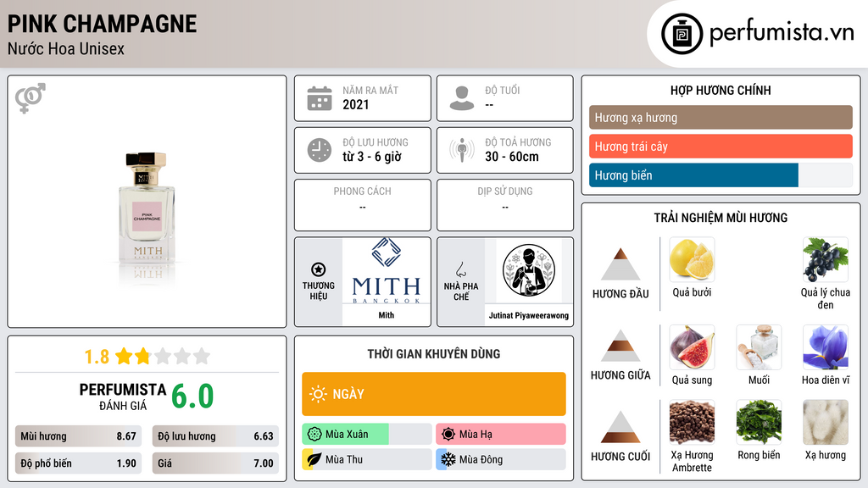The width and height of the screenshot is (868, 488).
Task: Open the Mith Bangkok brand logo
Action: [x=387, y=271]
